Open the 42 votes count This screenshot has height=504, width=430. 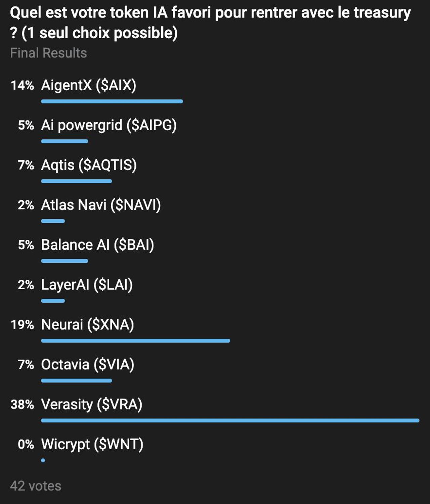click(x=36, y=486)
